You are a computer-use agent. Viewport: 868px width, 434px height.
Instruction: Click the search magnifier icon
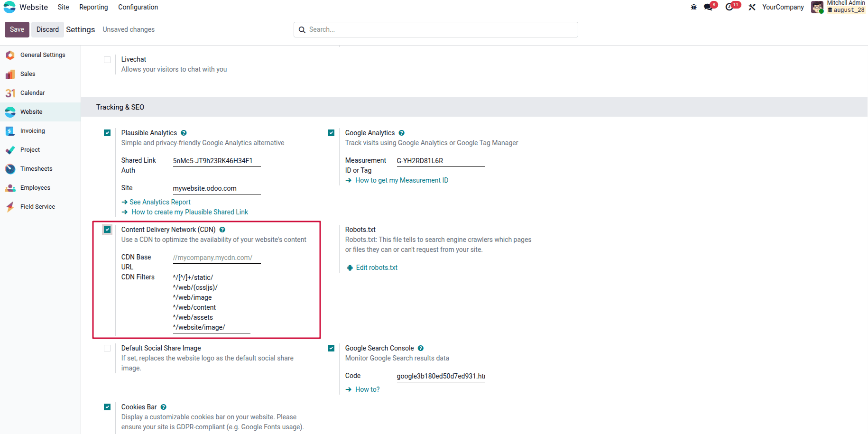(x=302, y=29)
